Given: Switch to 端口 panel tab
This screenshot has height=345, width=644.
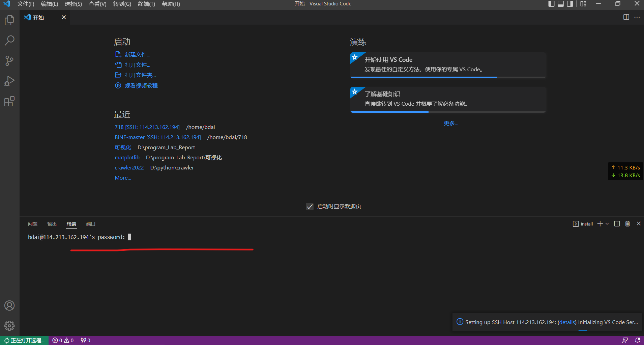Looking at the screenshot, I should point(91,224).
